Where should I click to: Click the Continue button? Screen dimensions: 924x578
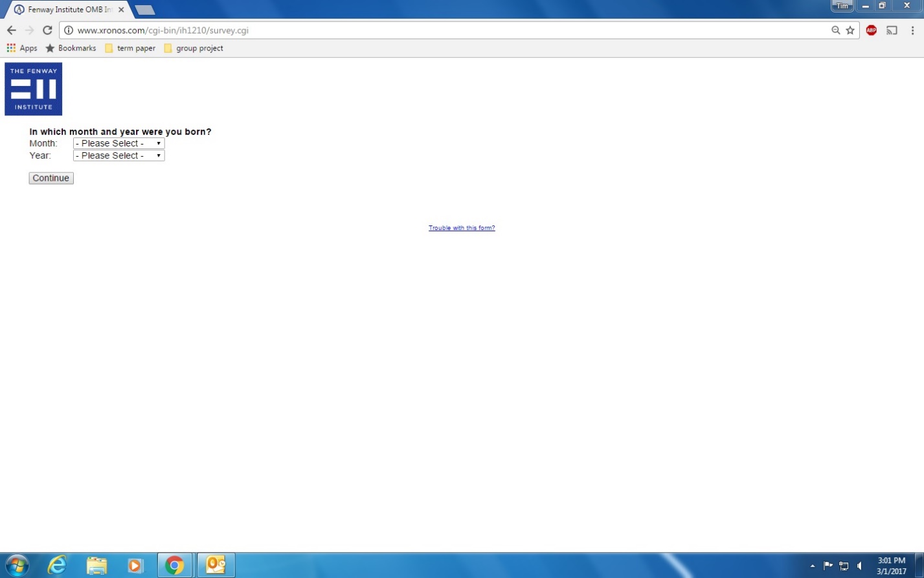51,178
